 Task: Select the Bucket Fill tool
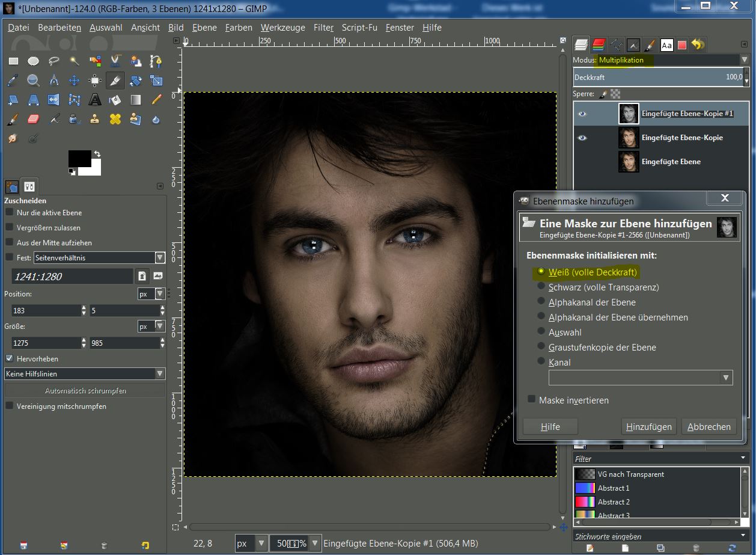point(115,99)
